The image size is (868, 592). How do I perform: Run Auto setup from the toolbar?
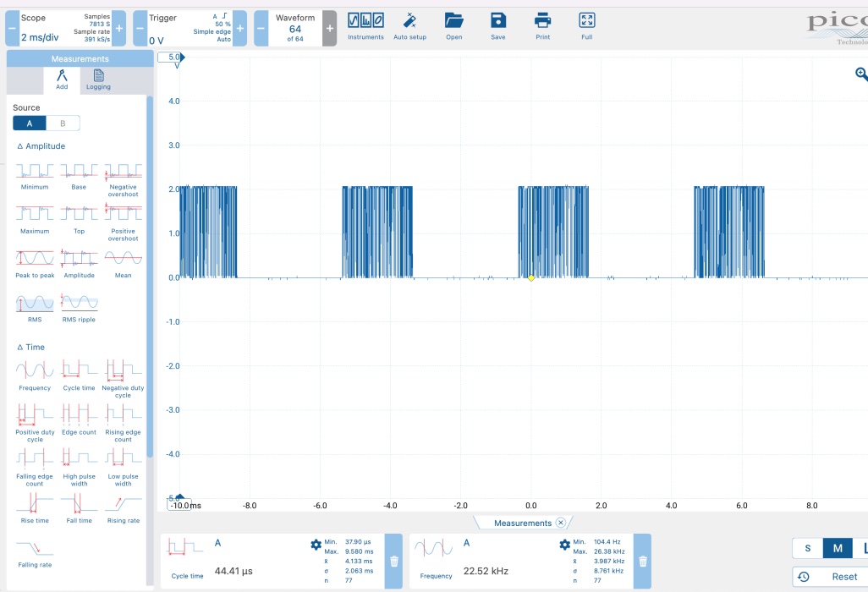click(x=409, y=25)
